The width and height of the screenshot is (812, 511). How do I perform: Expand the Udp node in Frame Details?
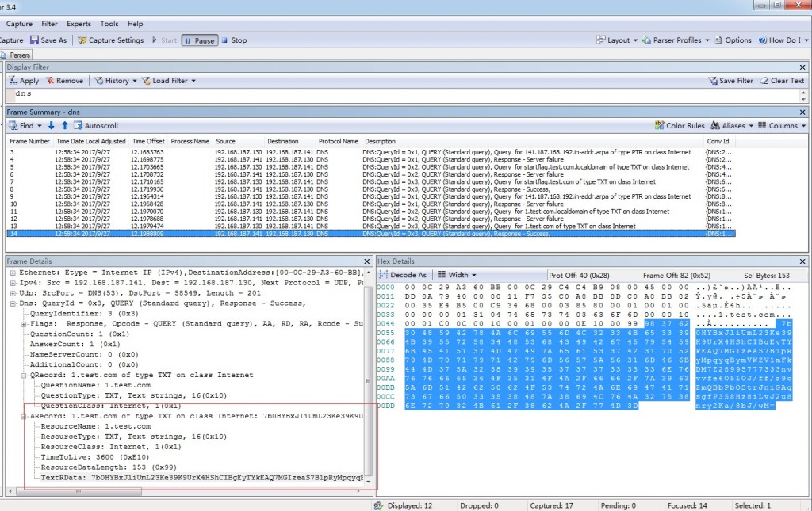13,293
